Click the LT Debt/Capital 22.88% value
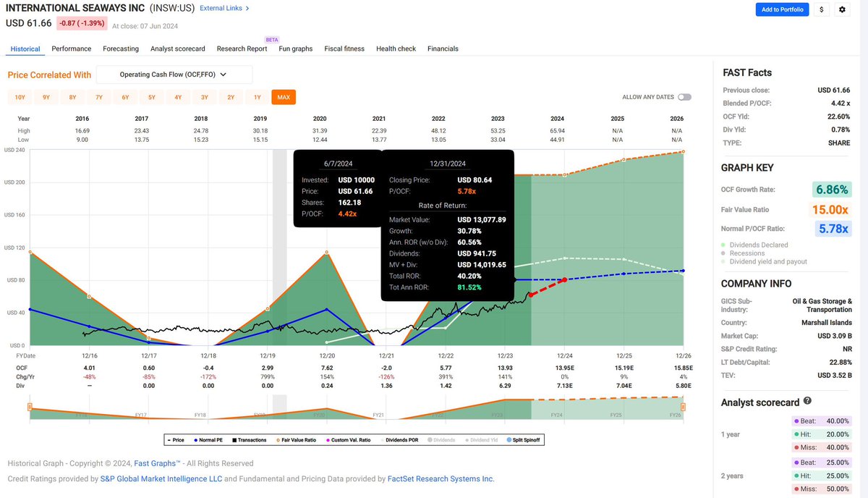Image resolution: width=868 pixels, height=498 pixels. 839,362
